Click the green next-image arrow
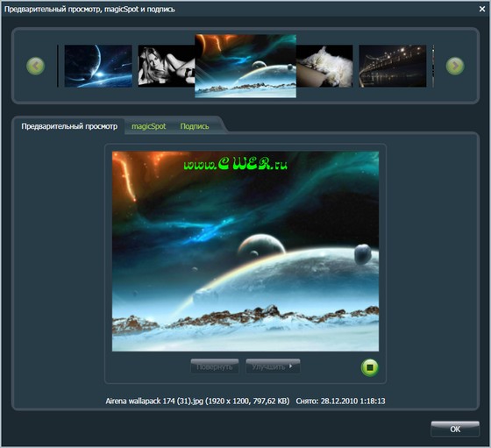 (455, 66)
